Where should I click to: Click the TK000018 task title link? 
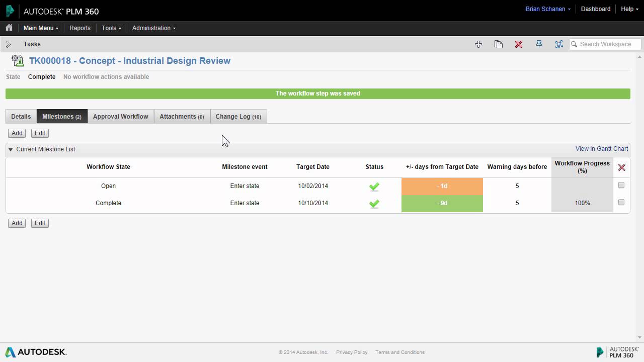[130, 61]
